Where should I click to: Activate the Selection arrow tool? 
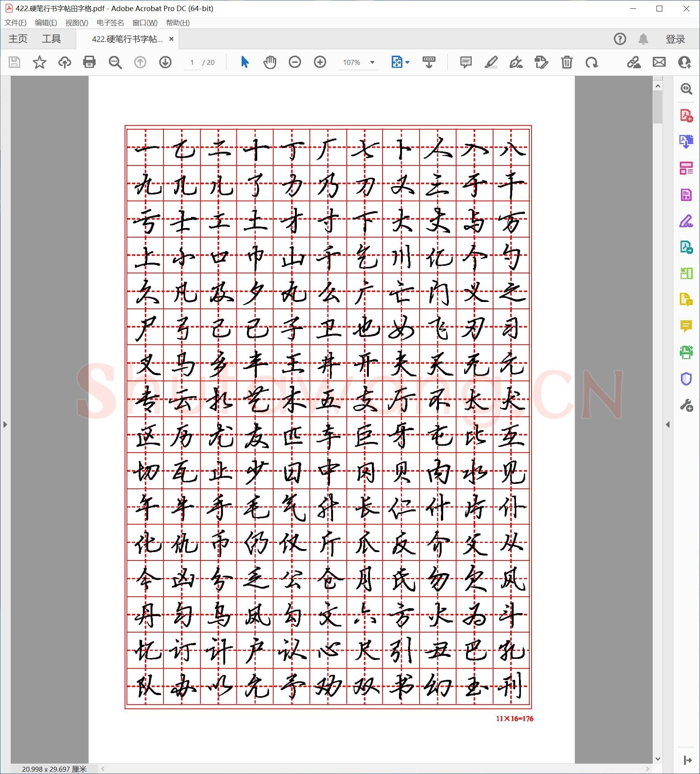pos(245,62)
